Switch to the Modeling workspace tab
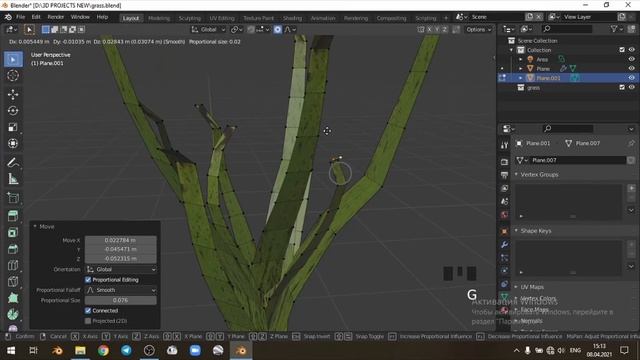Viewport: 640px width, 360px height. (x=159, y=18)
